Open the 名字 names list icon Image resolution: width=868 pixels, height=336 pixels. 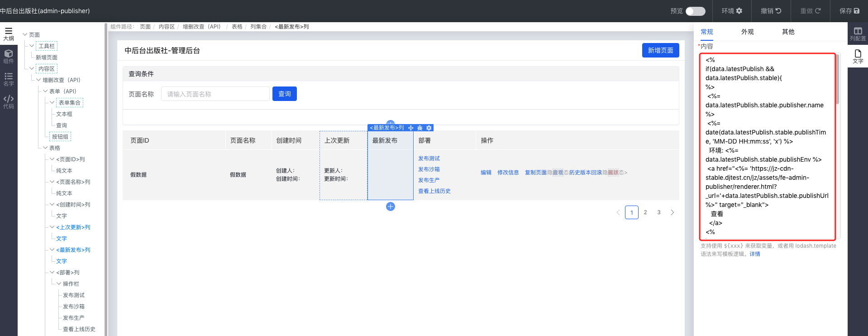coord(9,79)
